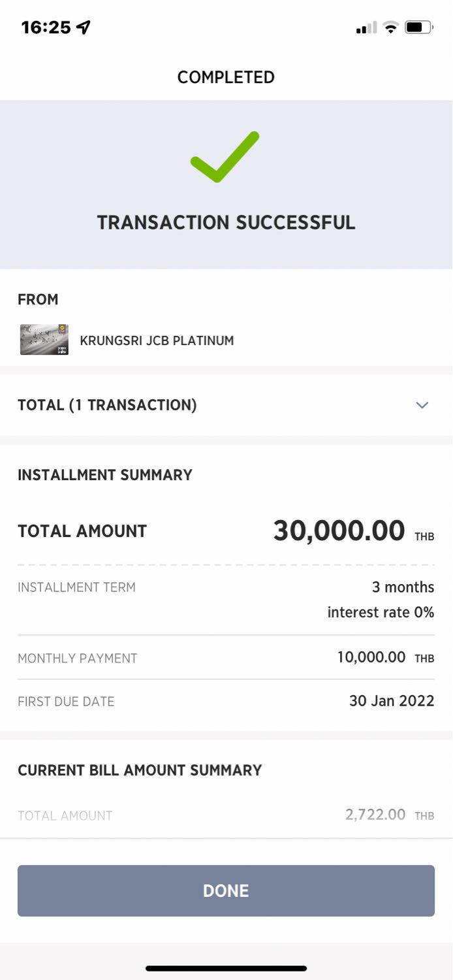The width and height of the screenshot is (453, 980).
Task: Tap the battery indicator icon
Action: pos(418,27)
